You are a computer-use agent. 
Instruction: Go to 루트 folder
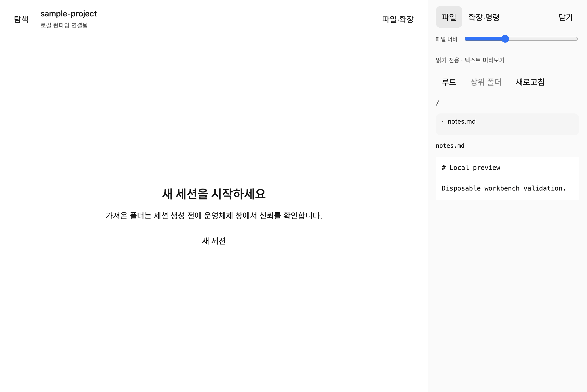coord(449,82)
